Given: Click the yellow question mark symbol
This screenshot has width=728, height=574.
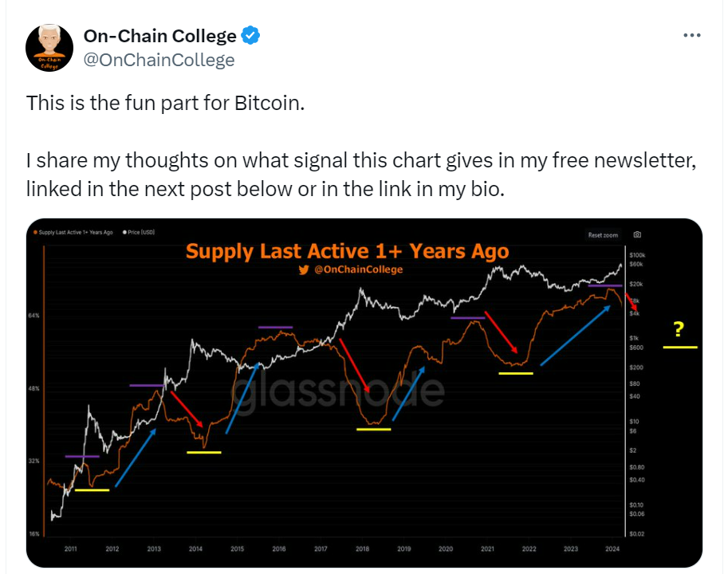Looking at the screenshot, I should point(679,329).
